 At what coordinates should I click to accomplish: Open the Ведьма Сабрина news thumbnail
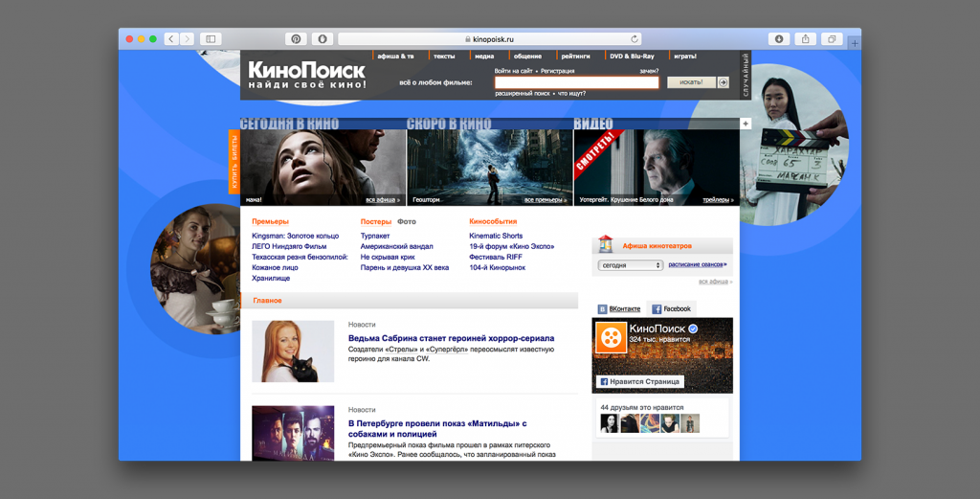(x=293, y=352)
